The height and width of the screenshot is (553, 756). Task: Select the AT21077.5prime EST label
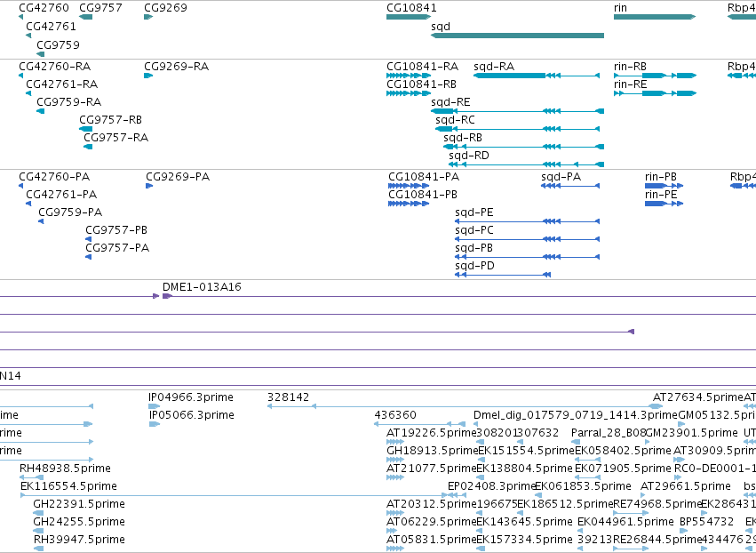(432, 469)
